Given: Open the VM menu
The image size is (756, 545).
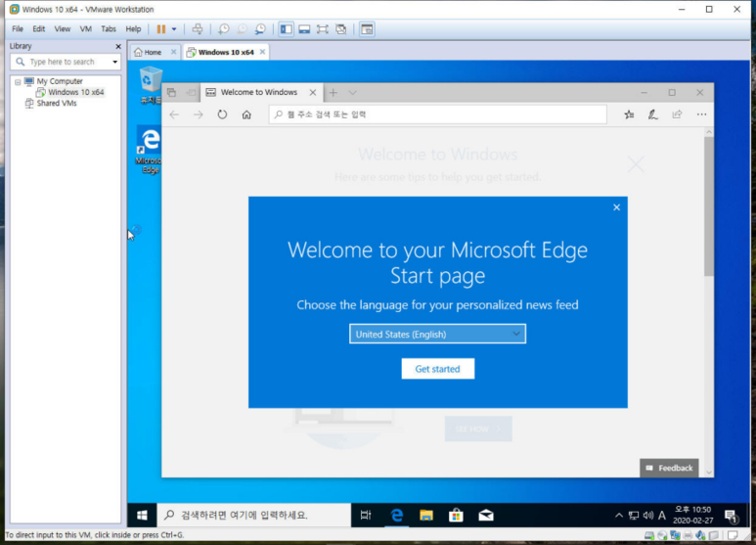Looking at the screenshot, I should 85,29.
